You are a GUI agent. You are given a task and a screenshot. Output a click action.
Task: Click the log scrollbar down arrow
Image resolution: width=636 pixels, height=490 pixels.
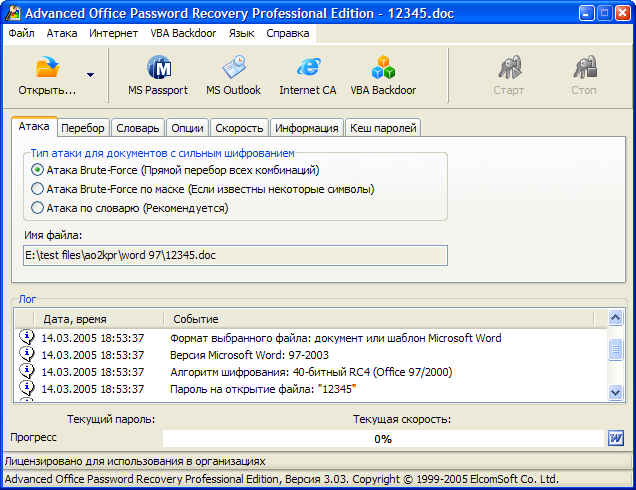pos(615,392)
